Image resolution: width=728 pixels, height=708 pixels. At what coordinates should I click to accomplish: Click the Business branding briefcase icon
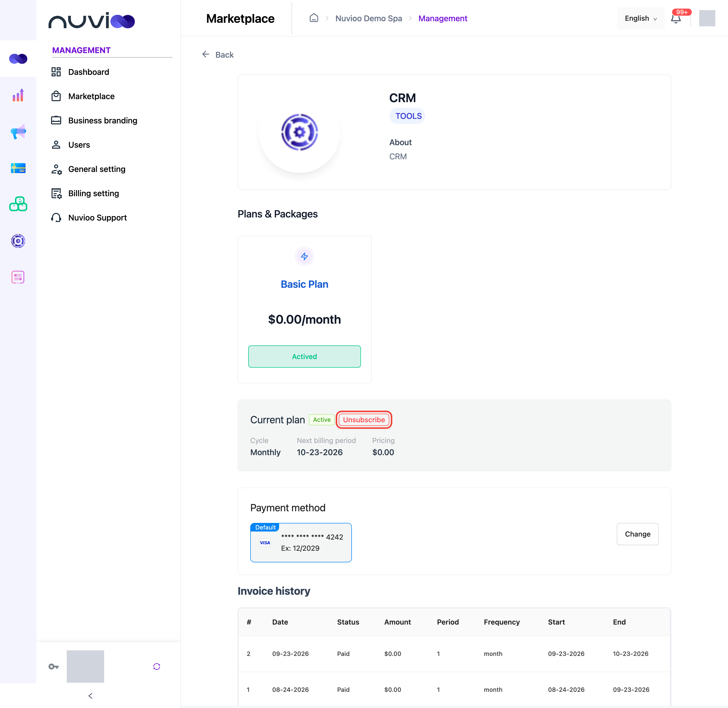[x=56, y=120]
